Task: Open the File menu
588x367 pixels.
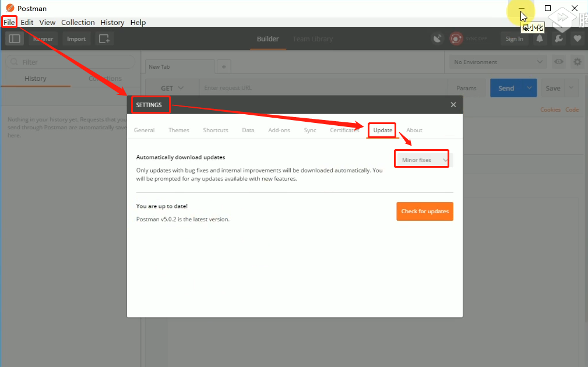Action: click(9, 22)
